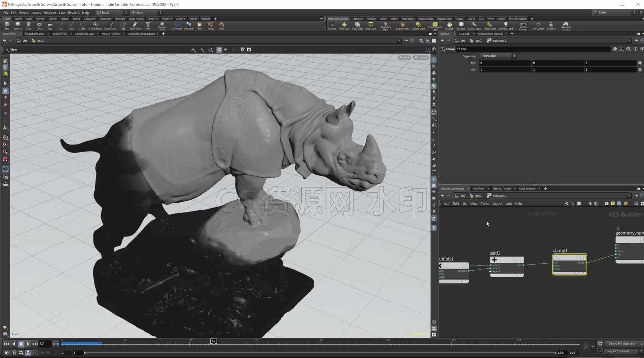Click the geo1 path button in viewport
644x358 pixels.
point(38,41)
